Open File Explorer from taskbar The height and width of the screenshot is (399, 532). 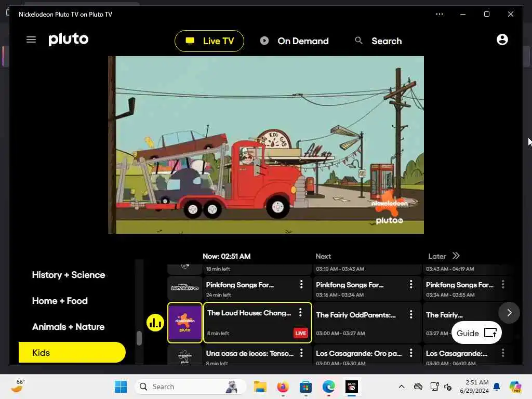click(x=260, y=387)
